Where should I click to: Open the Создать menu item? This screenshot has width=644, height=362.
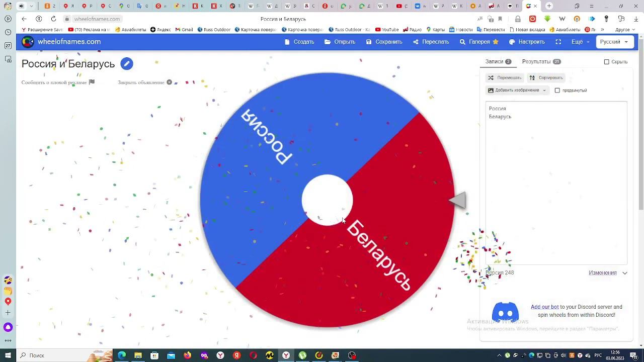click(299, 42)
